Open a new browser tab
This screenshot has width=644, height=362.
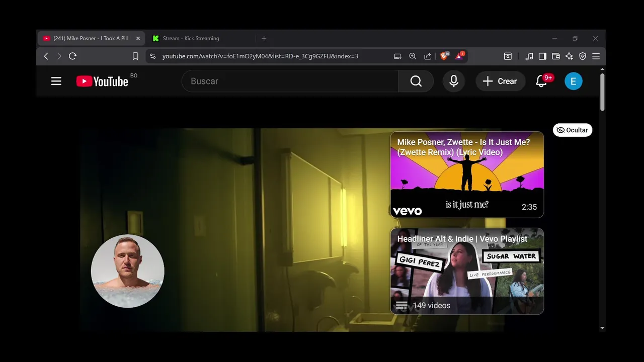tap(264, 38)
